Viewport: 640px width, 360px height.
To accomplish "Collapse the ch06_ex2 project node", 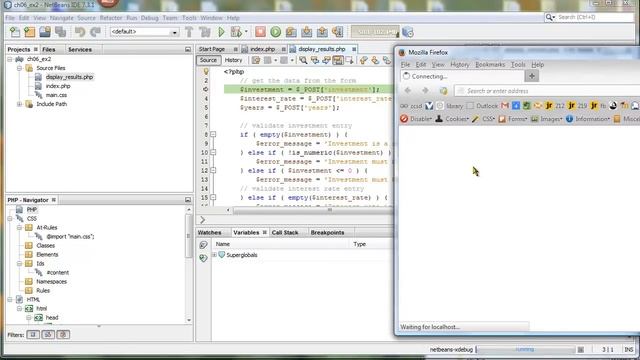I will 10,59.
